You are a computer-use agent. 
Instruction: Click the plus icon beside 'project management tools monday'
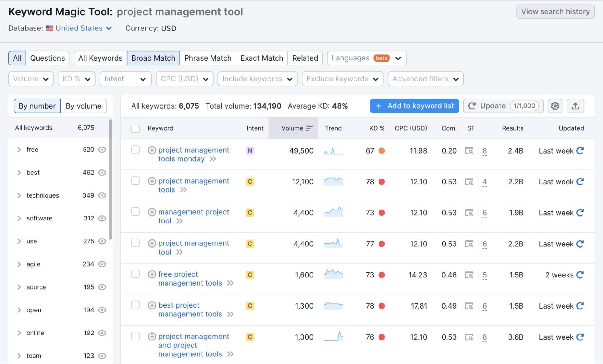tap(152, 150)
